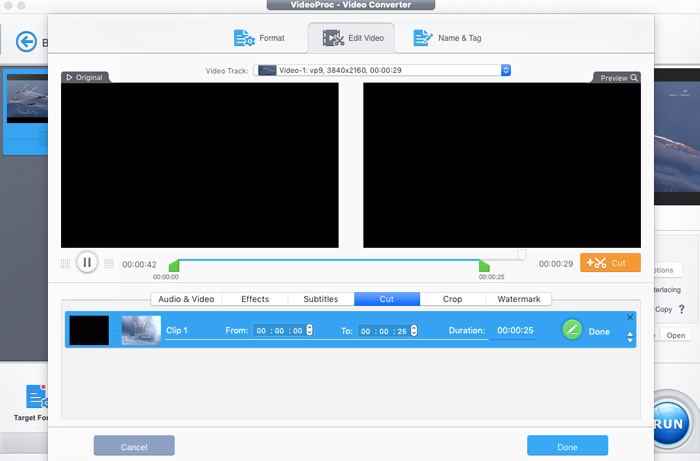This screenshot has width=700, height=461.
Task: Select the Effects tab
Action: [255, 299]
